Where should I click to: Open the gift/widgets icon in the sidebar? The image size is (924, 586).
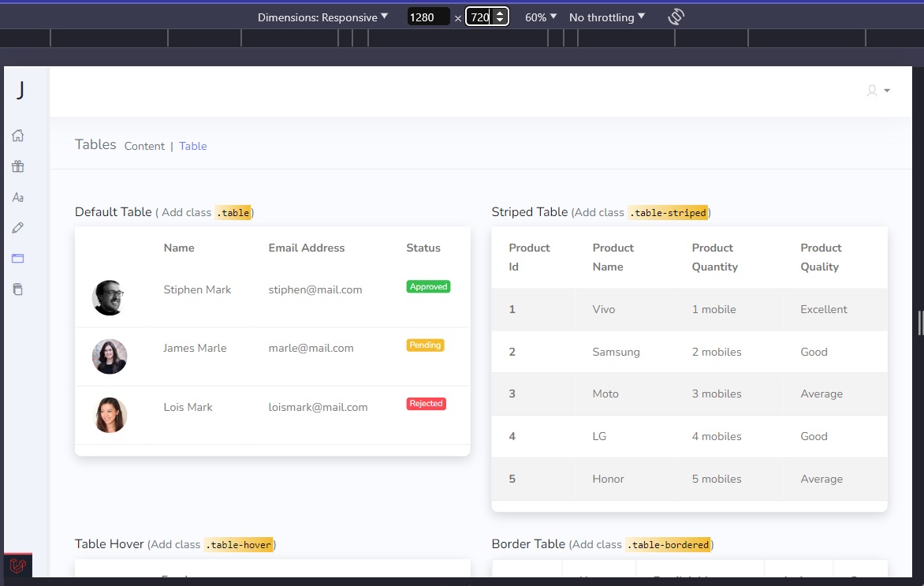(17, 166)
